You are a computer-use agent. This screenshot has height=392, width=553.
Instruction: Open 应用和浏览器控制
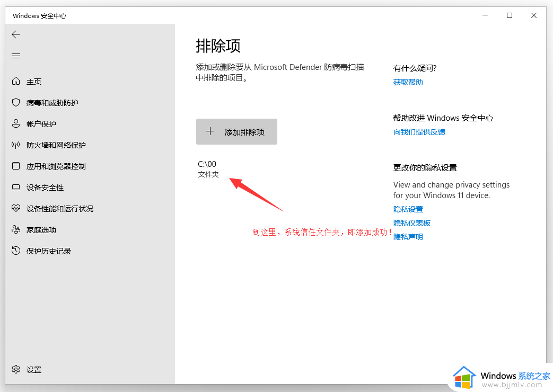click(56, 166)
